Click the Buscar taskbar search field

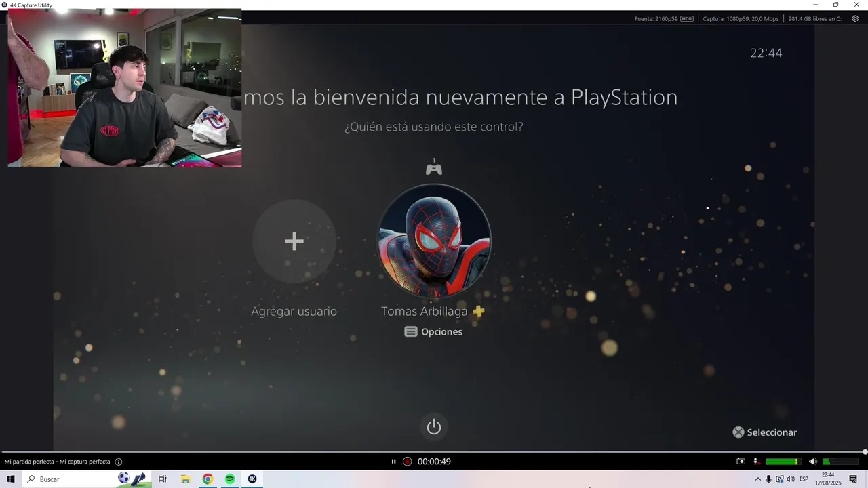pyautogui.click(x=87, y=479)
